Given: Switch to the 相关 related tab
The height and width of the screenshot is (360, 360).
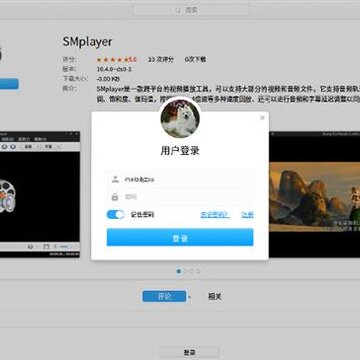Looking at the screenshot, I should point(215,296).
